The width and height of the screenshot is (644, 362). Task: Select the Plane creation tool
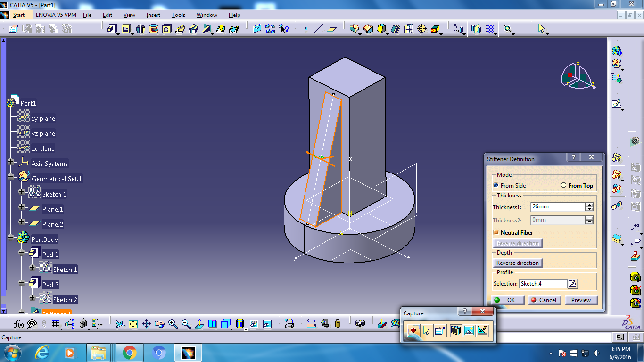coord(332,29)
